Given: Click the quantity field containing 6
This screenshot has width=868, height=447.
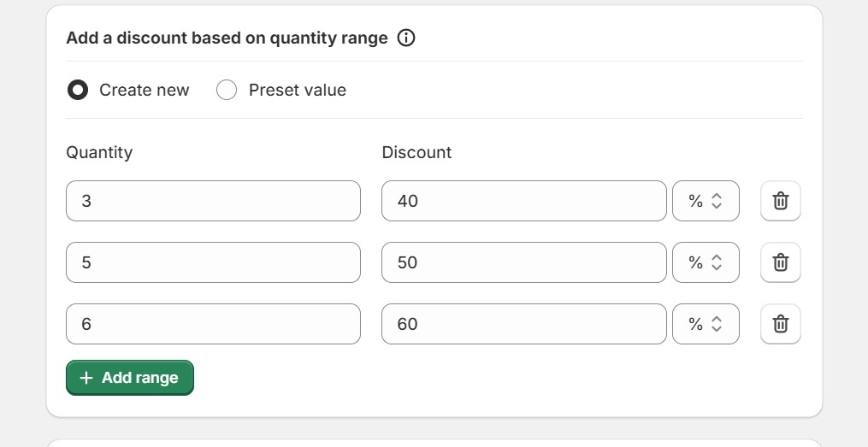Looking at the screenshot, I should click(x=213, y=324).
